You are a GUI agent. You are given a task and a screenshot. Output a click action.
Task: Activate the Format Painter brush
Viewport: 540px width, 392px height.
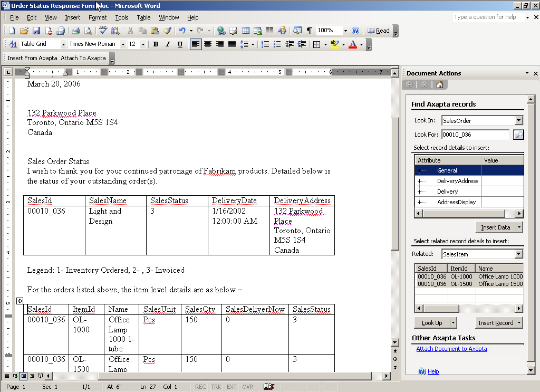click(167, 31)
